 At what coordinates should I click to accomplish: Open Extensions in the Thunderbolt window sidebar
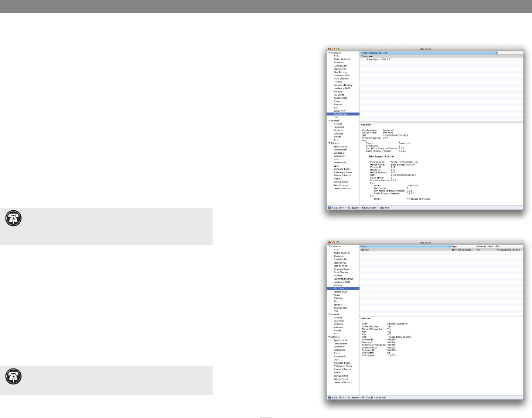(x=340, y=156)
